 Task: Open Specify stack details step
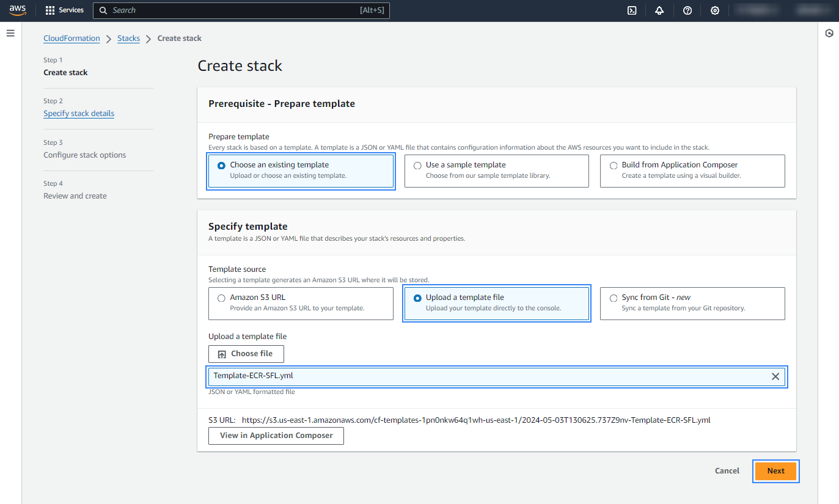[x=79, y=114]
